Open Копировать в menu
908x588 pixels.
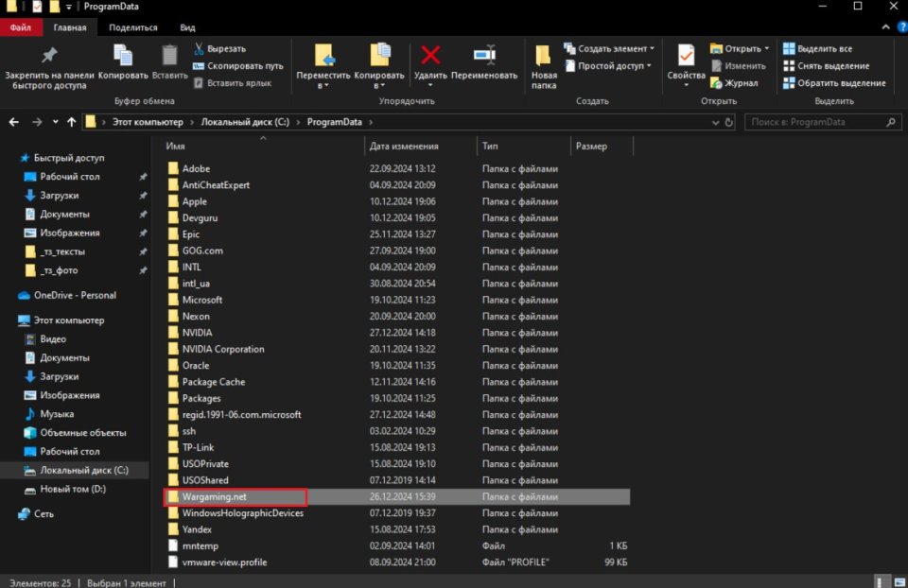coord(378,66)
